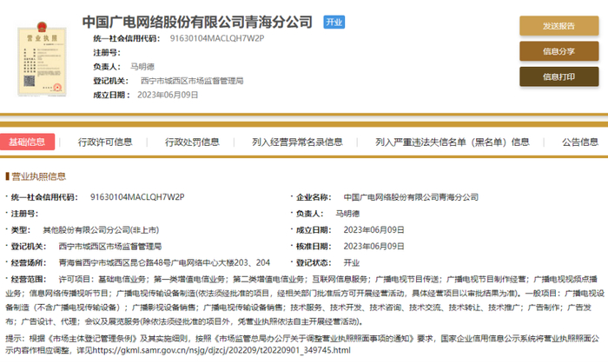
Task: Click the 经营场所 address with 昆仑路48号
Action: (164, 263)
